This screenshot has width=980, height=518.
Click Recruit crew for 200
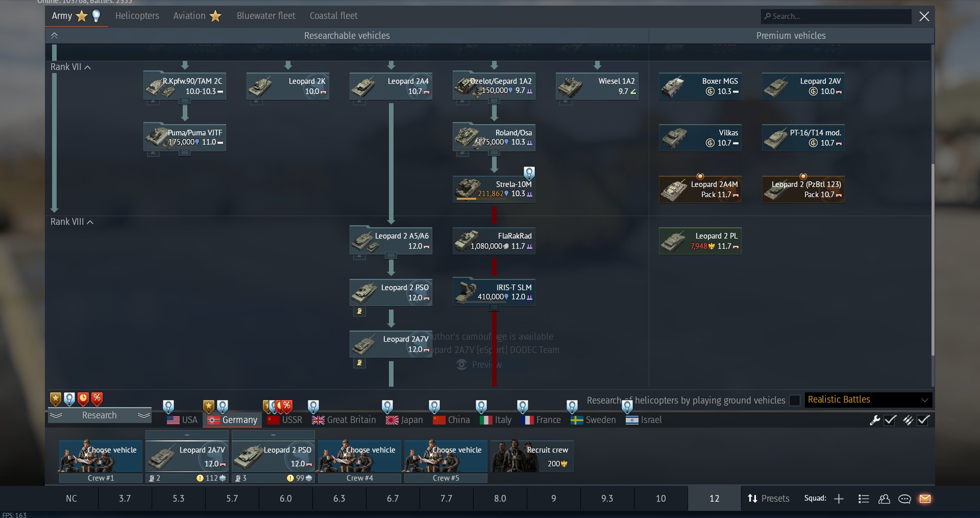[x=531, y=456]
